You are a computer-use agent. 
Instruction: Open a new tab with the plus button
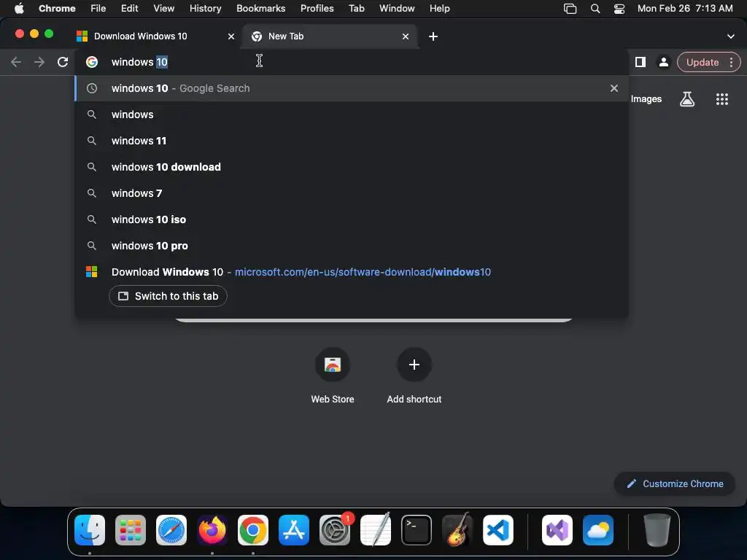tap(433, 36)
